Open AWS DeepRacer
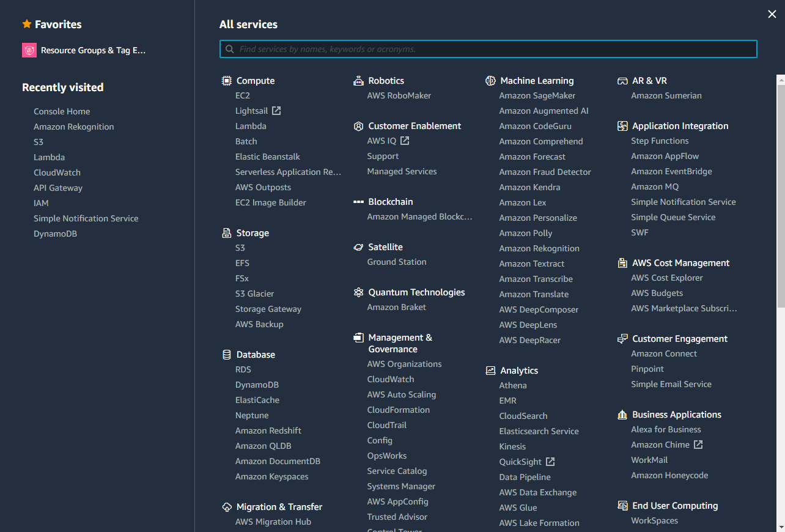Screen dimensions: 785x532 (x=530, y=340)
